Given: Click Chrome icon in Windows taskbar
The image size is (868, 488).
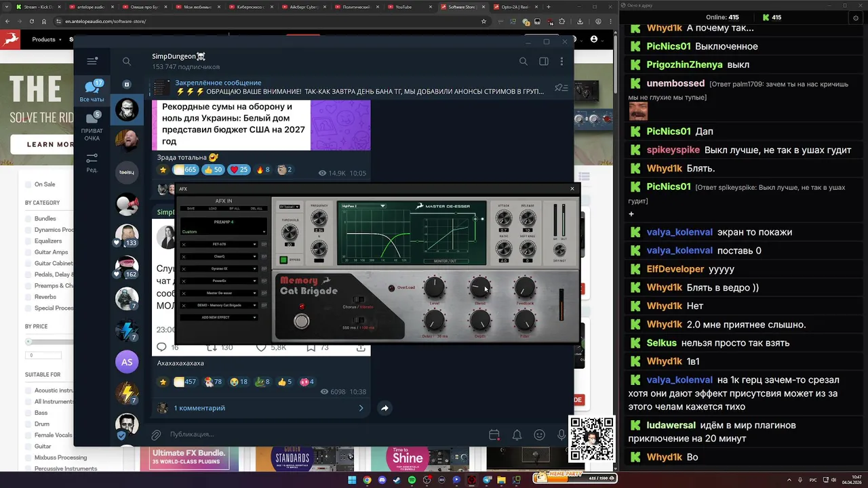Looking at the screenshot, I should click(x=367, y=480).
